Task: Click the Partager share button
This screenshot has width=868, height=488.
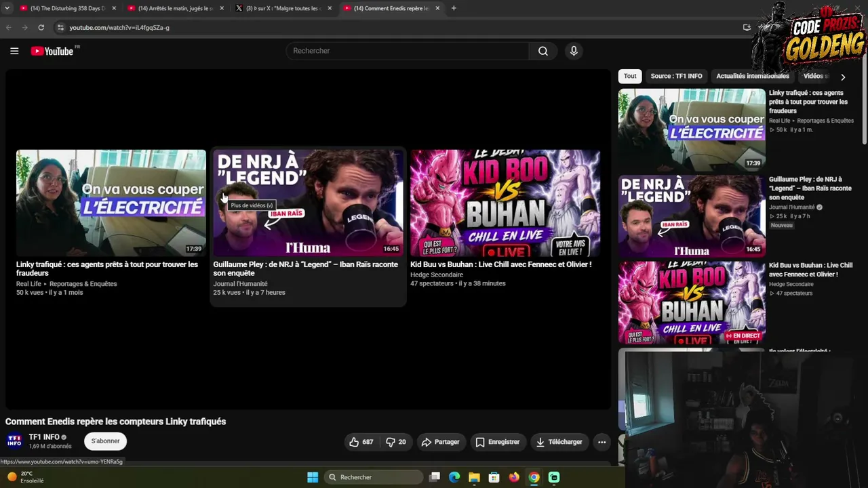Action: pyautogui.click(x=441, y=442)
